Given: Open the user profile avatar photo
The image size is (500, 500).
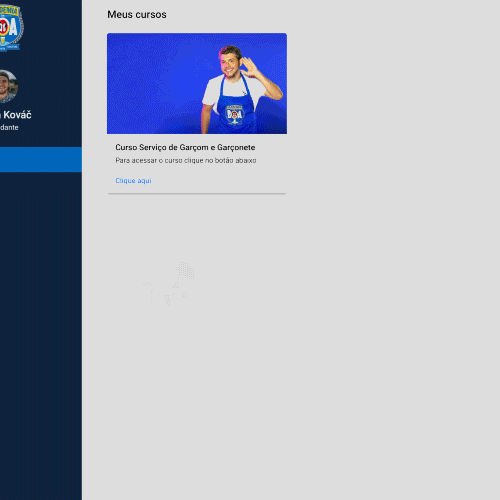Looking at the screenshot, I should (8, 86).
